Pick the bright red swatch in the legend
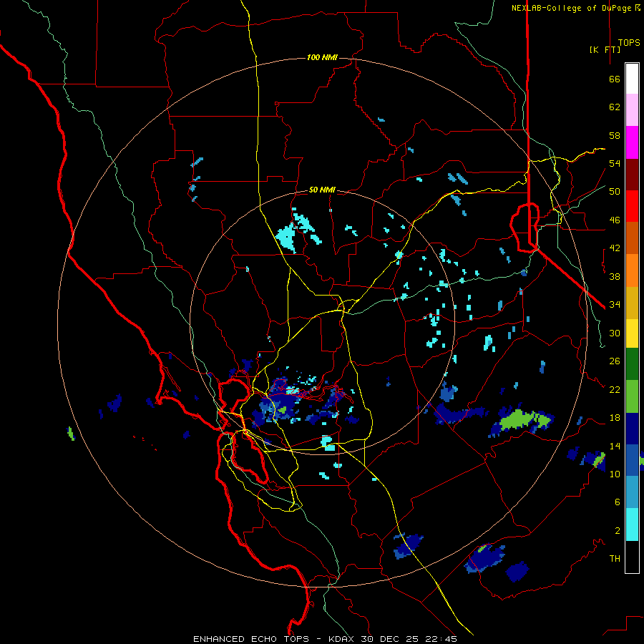 (x=632, y=206)
